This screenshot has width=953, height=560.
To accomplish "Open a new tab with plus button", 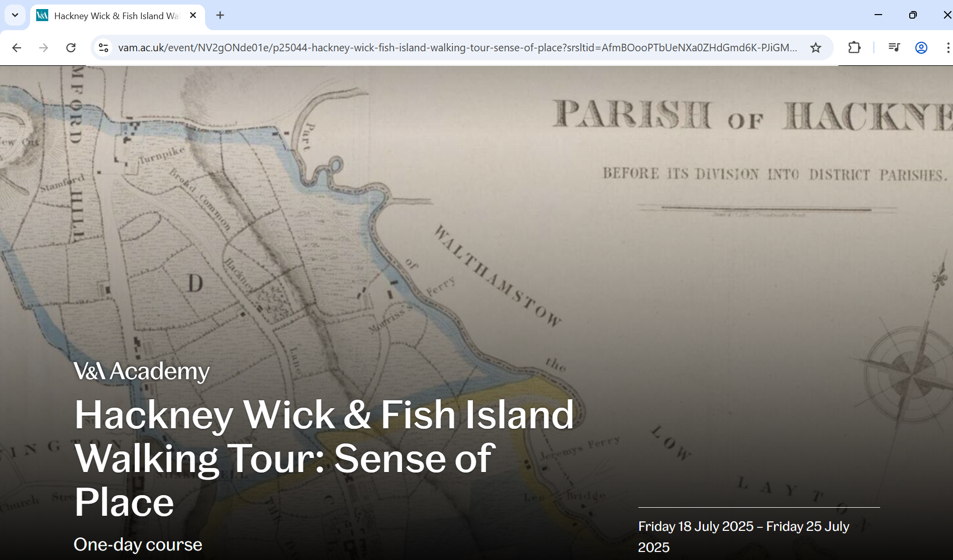I will pos(220,16).
